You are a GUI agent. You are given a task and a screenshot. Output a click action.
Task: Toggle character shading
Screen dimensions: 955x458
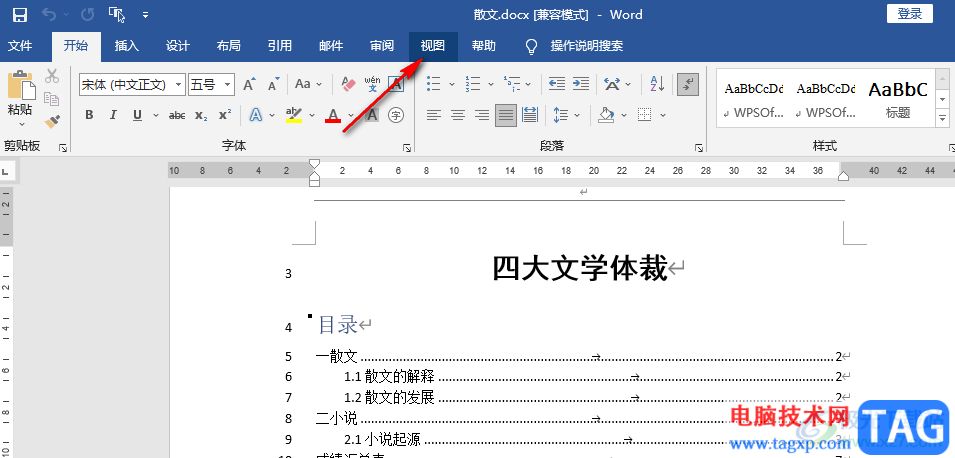(x=372, y=114)
